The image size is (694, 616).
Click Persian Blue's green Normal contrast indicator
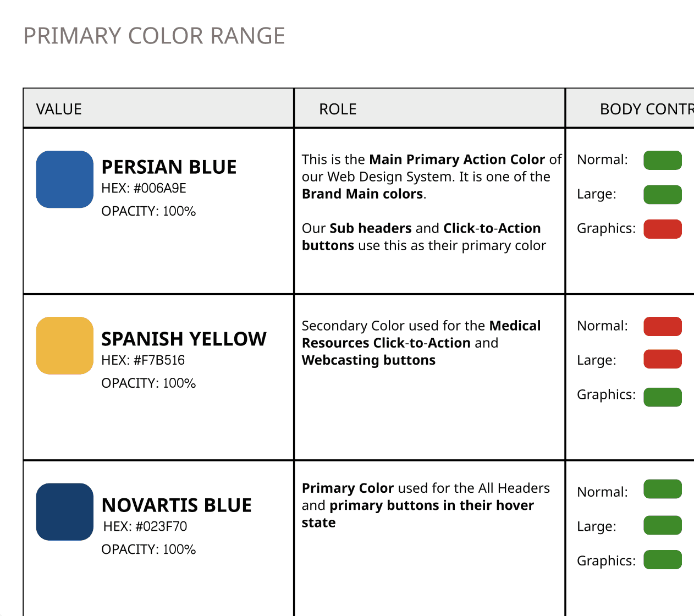[x=663, y=160]
